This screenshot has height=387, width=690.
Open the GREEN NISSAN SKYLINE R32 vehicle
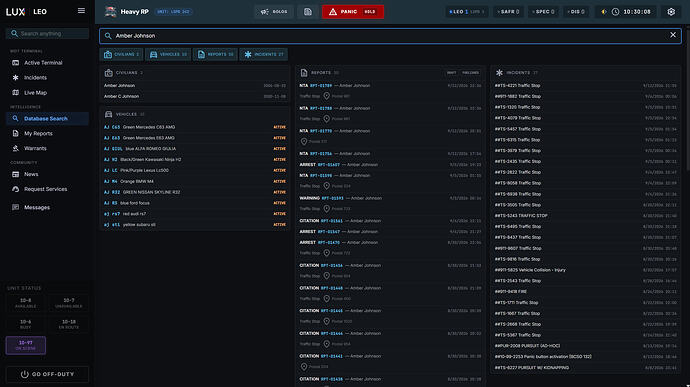tap(195, 192)
